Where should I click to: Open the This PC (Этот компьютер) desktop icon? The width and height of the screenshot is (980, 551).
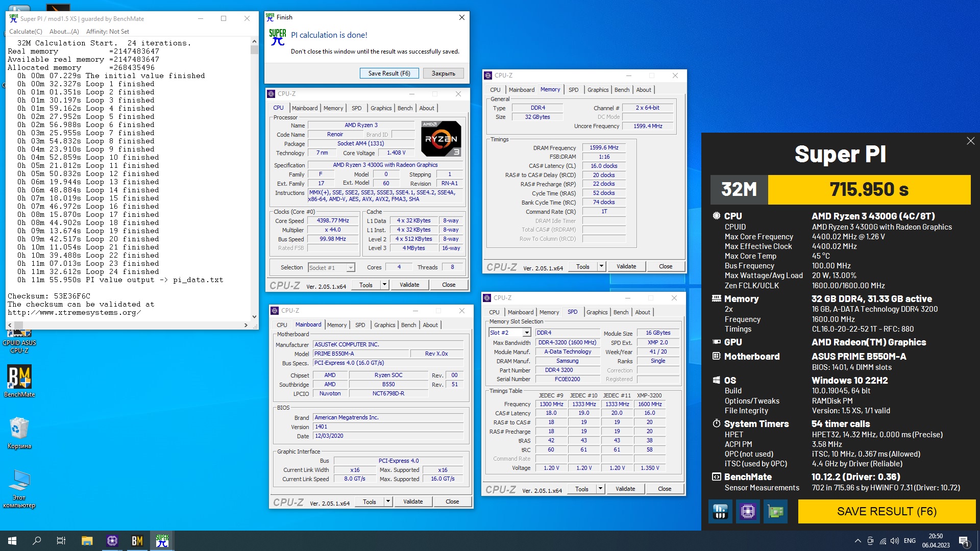(x=19, y=488)
